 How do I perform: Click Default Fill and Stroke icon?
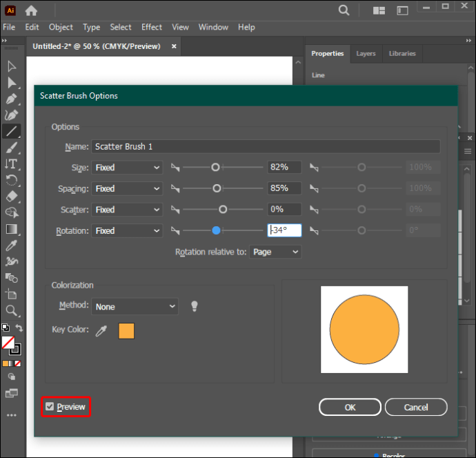pyautogui.click(x=6, y=328)
